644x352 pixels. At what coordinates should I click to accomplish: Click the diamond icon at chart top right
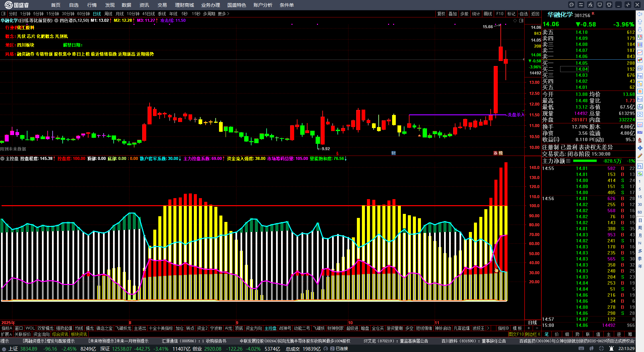515,20
